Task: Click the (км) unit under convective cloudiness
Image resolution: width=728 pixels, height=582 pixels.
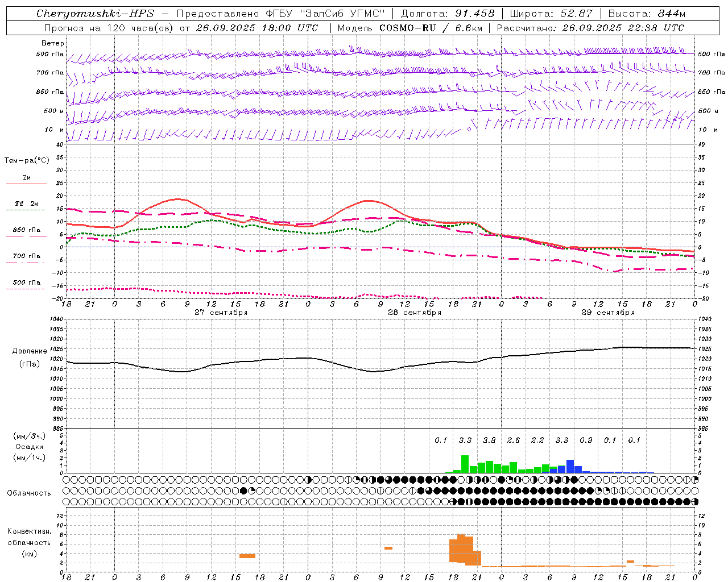Action: pyautogui.click(x=29, y=554)
